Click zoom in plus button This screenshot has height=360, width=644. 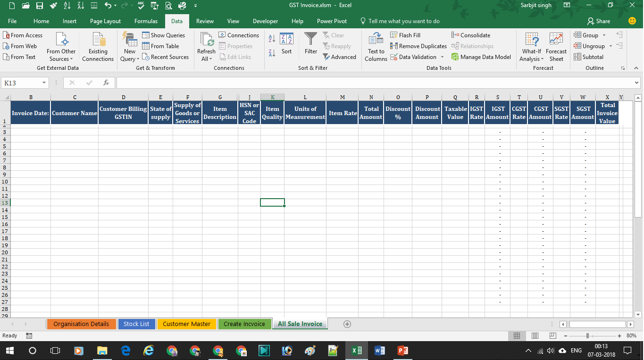(x=619, y=336)
